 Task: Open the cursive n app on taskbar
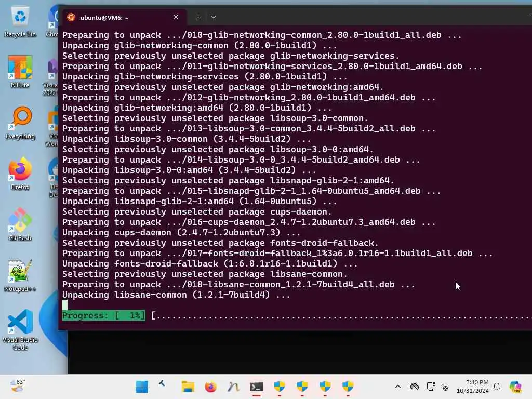pyautogui.click(x=233, y=387)
